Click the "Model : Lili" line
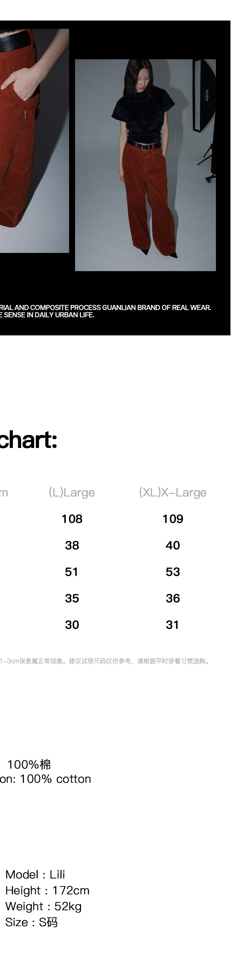The image size is (248, 980). 35,874
